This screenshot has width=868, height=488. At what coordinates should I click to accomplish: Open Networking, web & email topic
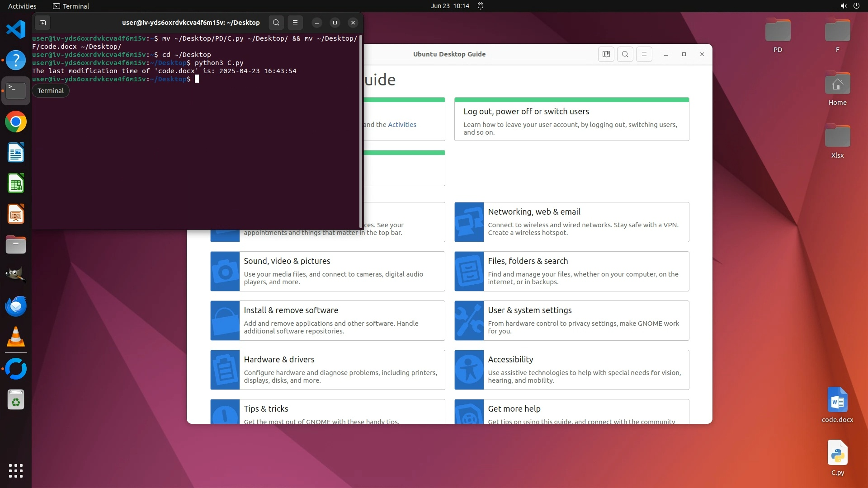click(x=534, y=212)
